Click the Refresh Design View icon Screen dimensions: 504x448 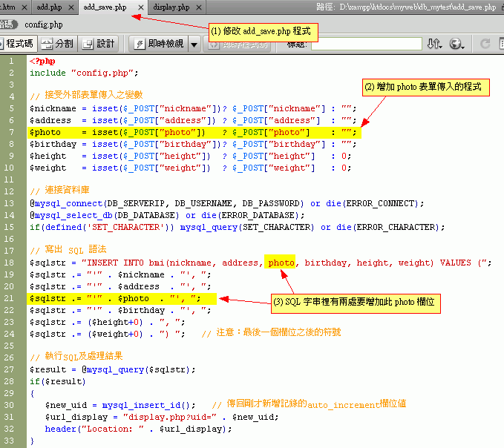pos(485,44)
